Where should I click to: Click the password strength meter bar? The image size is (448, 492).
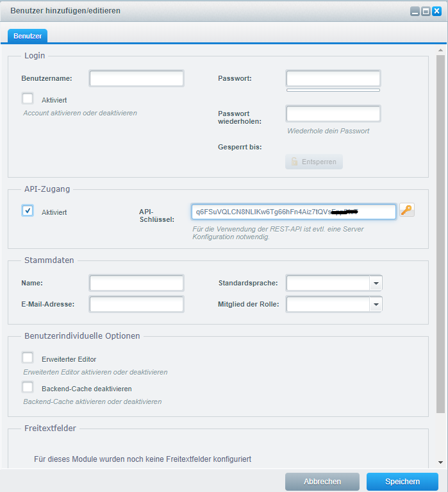pyautogui.click(x=333, y=90)
